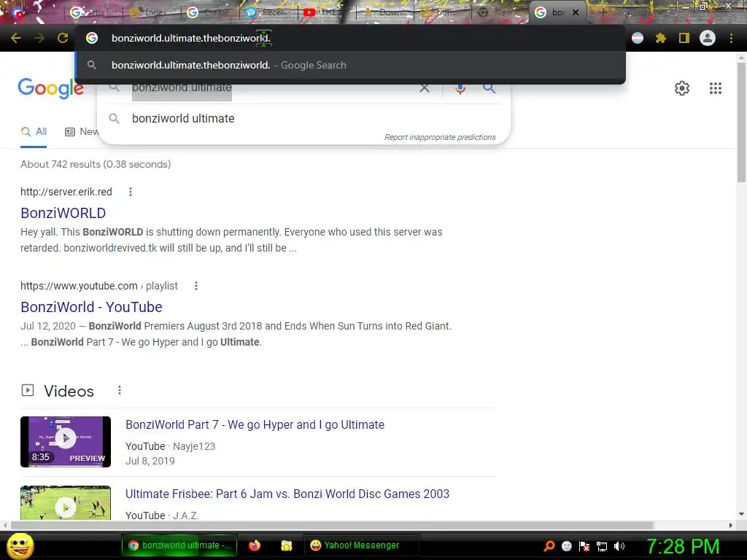Screen dimensions: 747x560
Task: Click the vertical scrollbar thumb
Action: pyautogui.click(x=741, y=122)
